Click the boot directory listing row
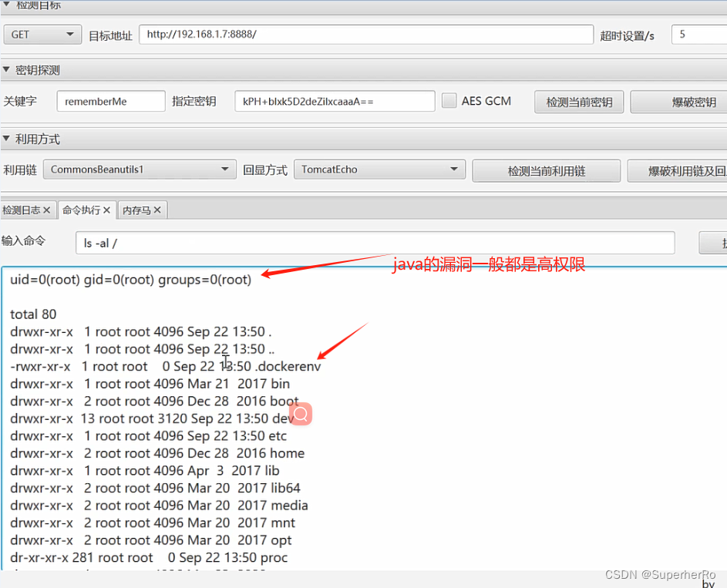The image size is (727, 588). pos(154,401)
